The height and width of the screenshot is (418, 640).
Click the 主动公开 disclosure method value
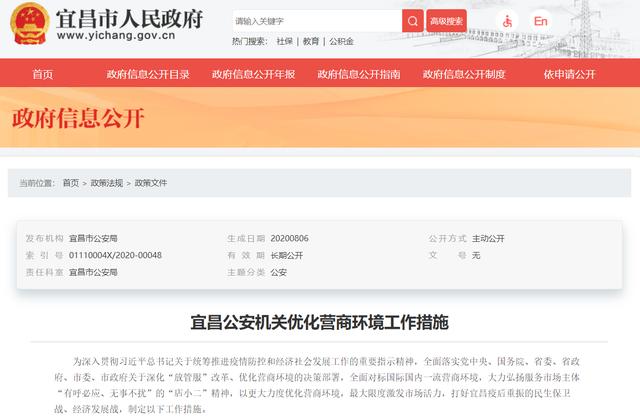(x=488, y=238)
